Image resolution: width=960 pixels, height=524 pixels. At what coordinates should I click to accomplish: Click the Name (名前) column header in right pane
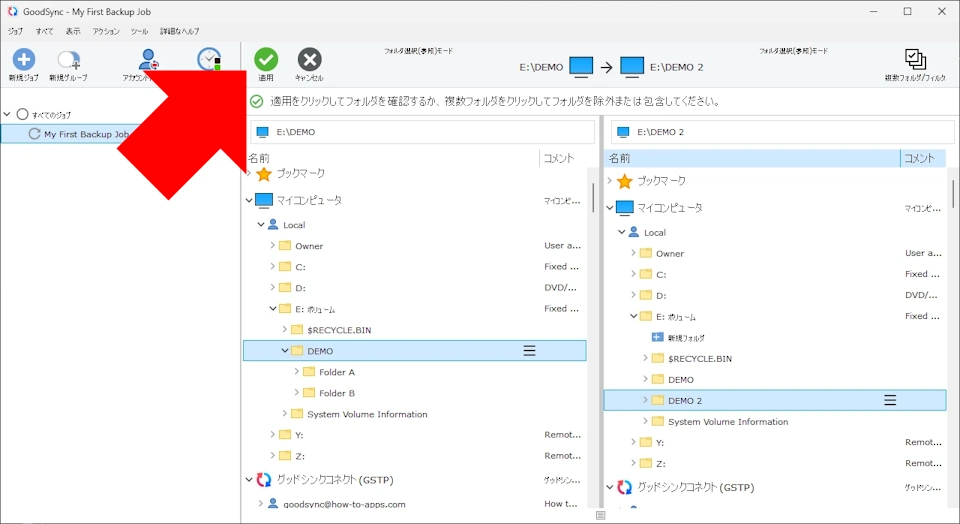[752, 158]
